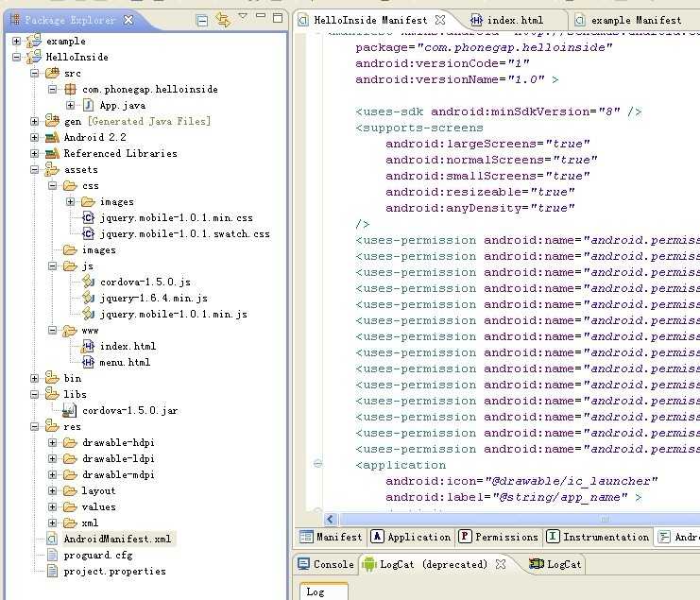The image size is (700, 600).
Task: Open the Permissions bottom tab
Action: click(x=499, y=537)
